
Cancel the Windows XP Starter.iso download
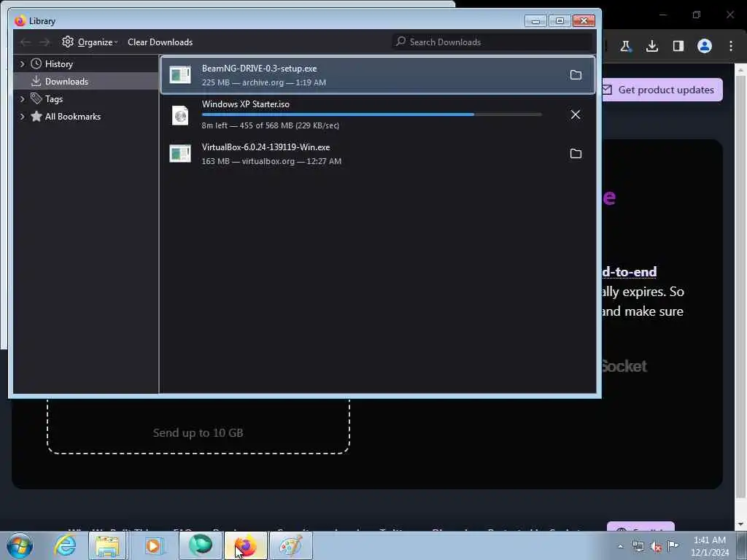[x=576, y=114]
